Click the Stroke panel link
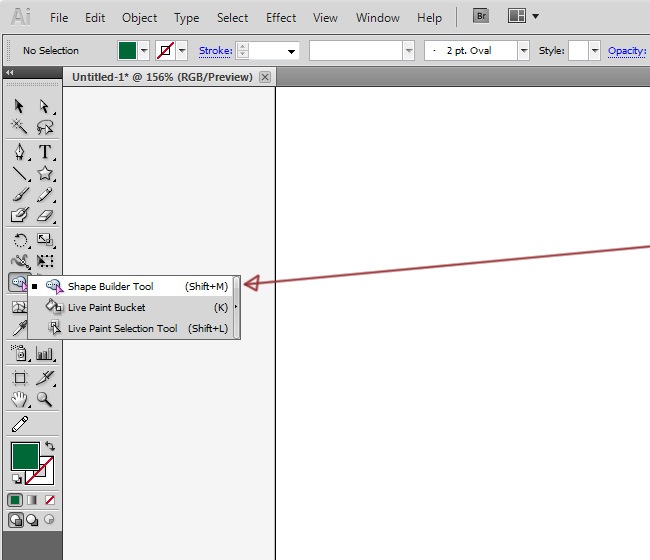Viewport: 650px width, 560px height. (215, 51)
